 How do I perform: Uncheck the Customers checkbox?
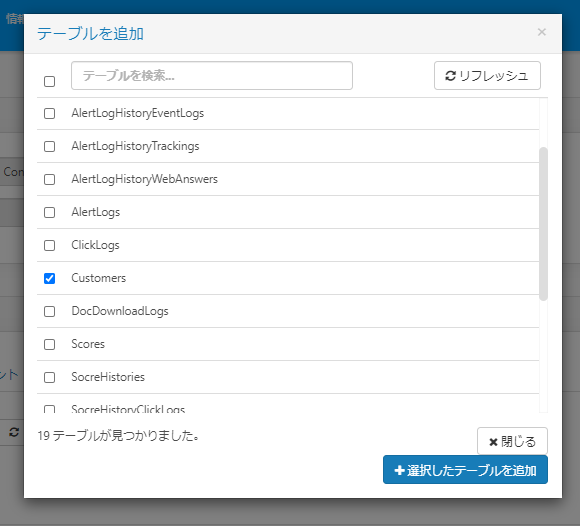[x=50, y=278]
